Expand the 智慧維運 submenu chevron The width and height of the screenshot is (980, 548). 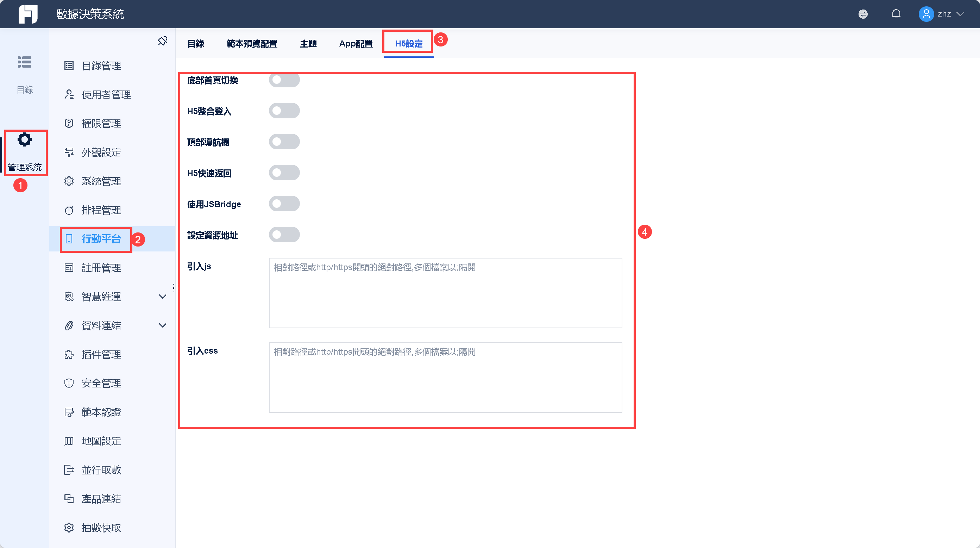[x=162, y=297]
